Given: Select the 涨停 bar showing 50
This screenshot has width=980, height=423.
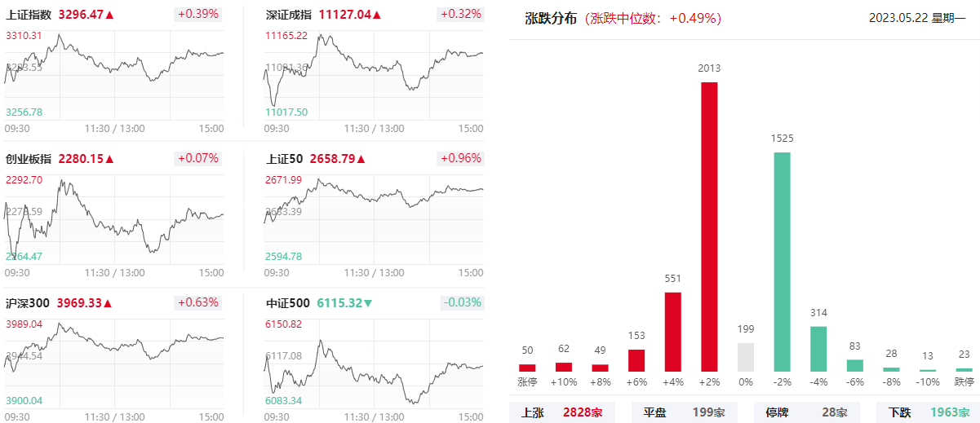Looking at the screenshot, I should coord(527,368).
